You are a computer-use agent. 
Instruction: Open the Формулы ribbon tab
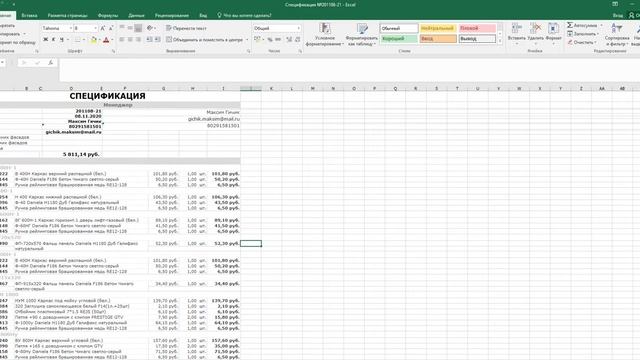click(x=108, y=16)
